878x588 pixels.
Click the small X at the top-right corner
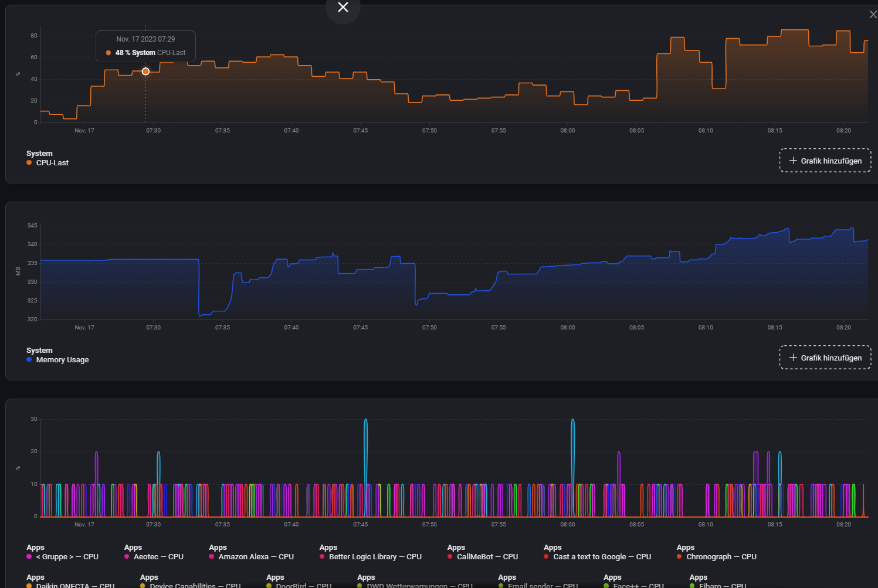coord(873,14)
